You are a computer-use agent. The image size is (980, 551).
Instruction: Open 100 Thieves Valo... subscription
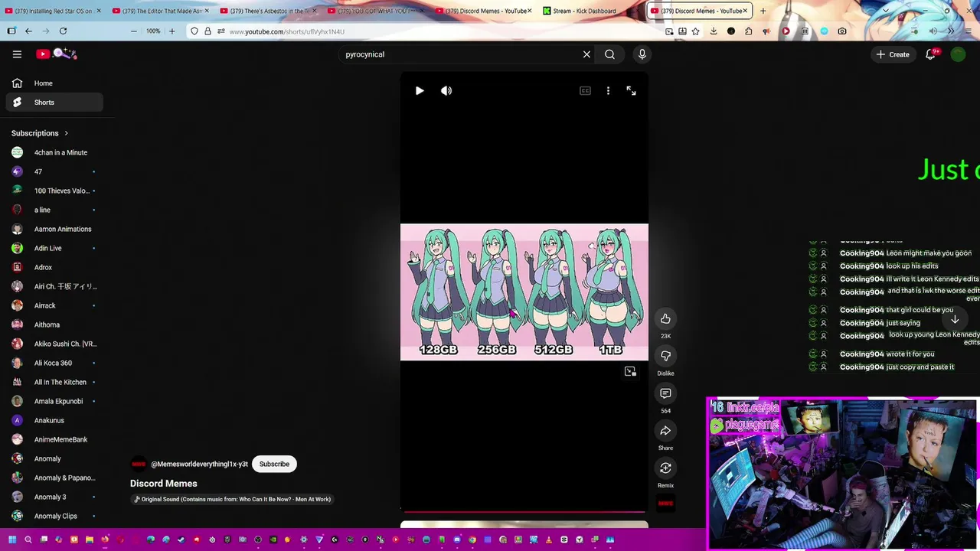click(x=54, y=191)
